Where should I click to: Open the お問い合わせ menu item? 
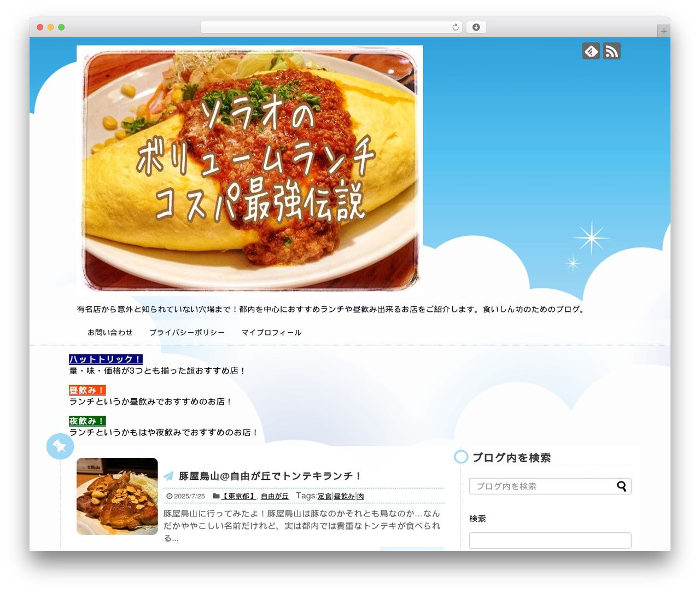click(x=110, y=333)
